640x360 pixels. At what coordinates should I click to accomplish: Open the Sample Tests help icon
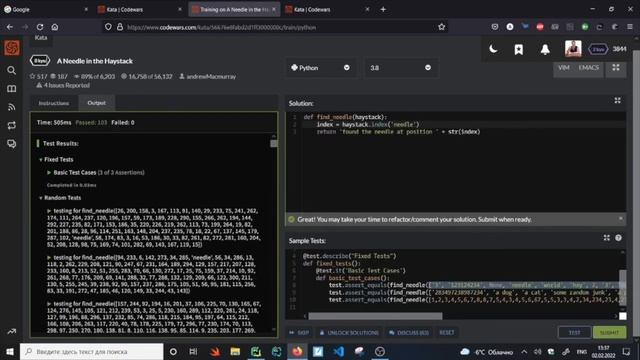pyautogui.click(x=618, y=238)
